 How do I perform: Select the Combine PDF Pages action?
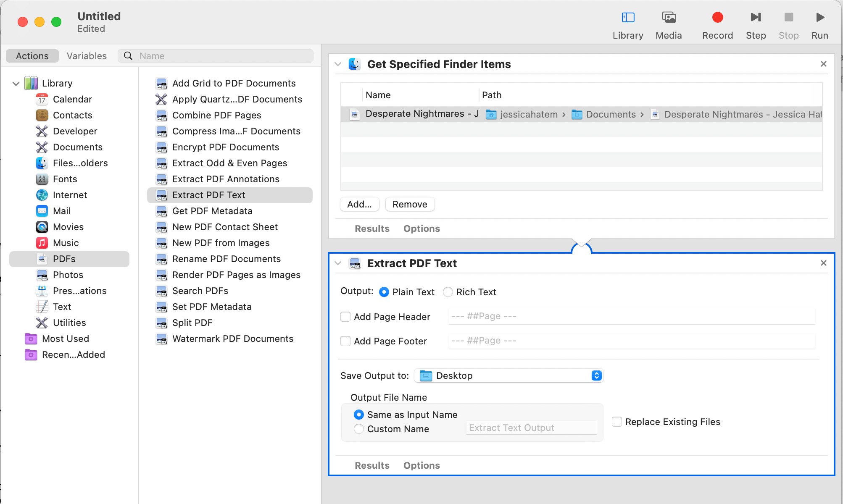[217, 115]
